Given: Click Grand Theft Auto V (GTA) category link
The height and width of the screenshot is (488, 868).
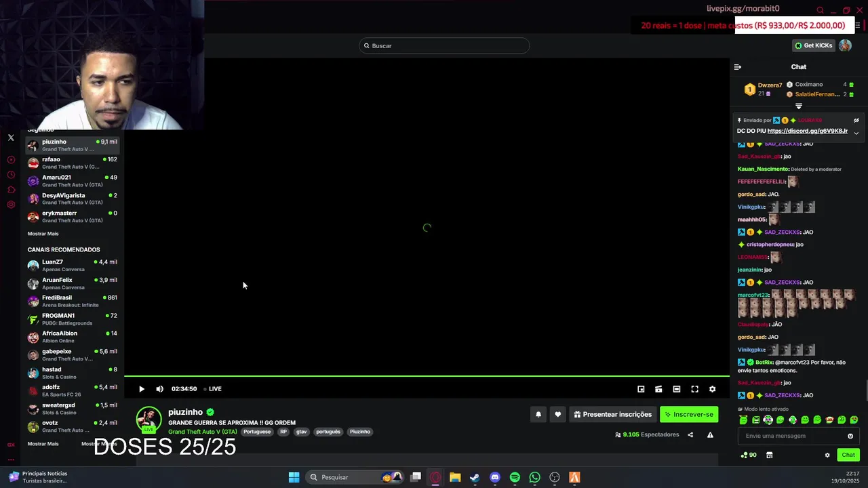Looking at the screenshot, I should point(203,432).
